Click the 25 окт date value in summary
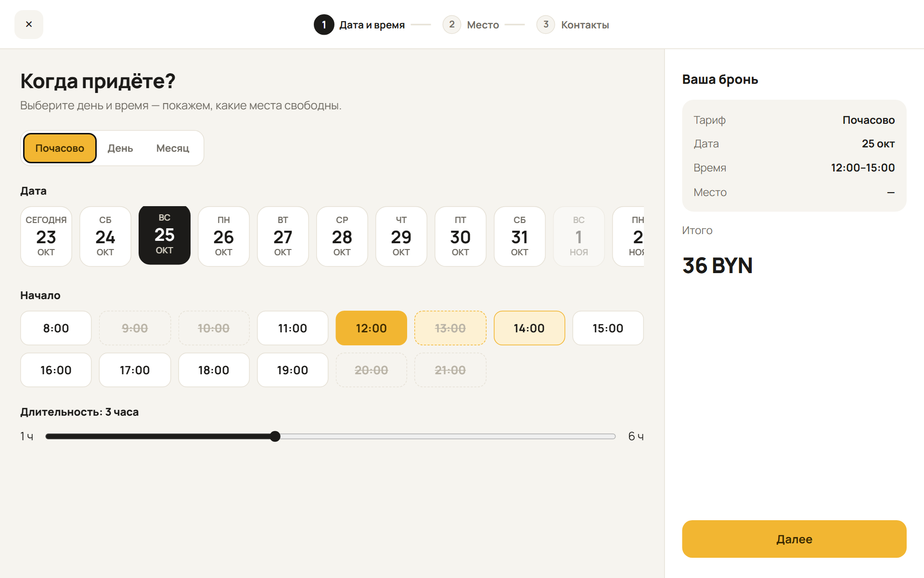Viewport: 924px width, 578px height. pyautogui.click(x=878, y=144)
